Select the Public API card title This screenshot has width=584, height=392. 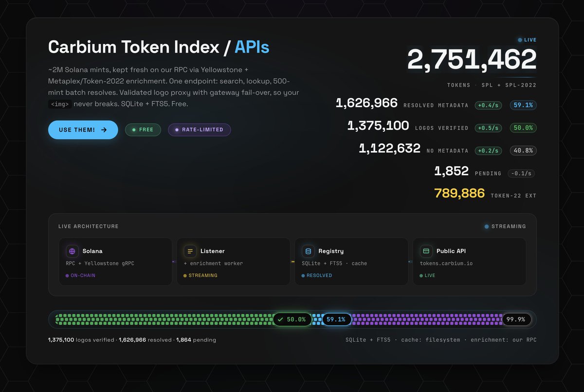tap(451, 251)
